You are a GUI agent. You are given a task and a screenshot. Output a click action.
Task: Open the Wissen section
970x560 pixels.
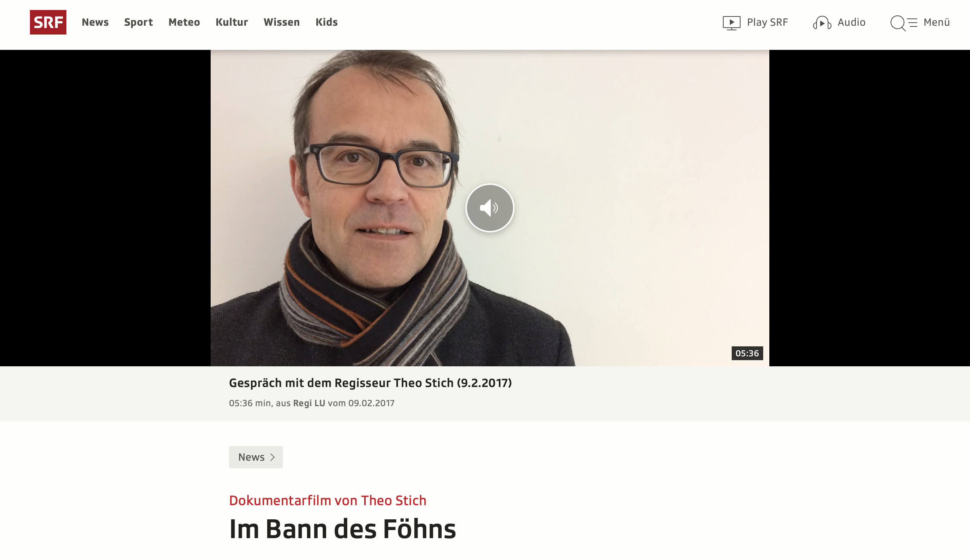coord(282,22)
